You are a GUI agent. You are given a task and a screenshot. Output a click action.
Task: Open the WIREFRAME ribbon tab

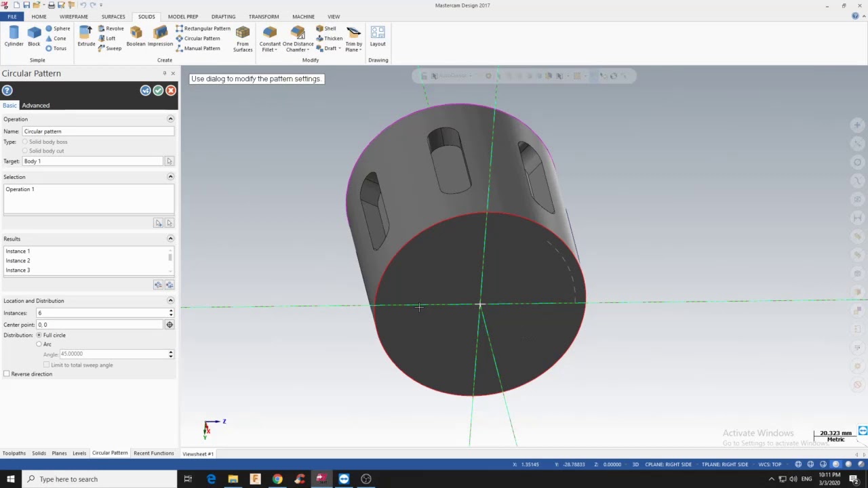coord(73,16)
